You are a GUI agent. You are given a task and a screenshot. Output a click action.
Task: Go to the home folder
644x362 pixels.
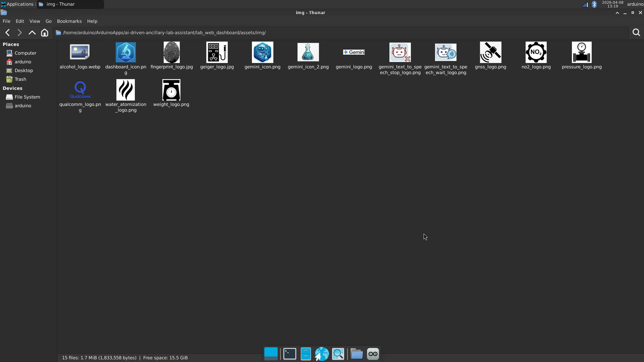click(x=45, y=33)
